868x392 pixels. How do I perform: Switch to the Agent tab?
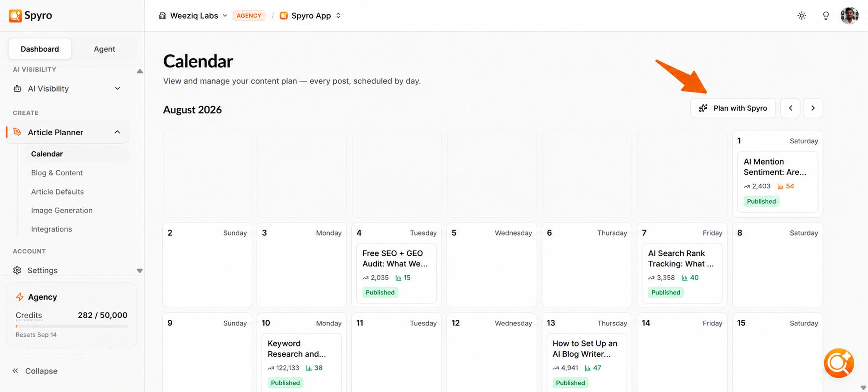pos(104,49)
